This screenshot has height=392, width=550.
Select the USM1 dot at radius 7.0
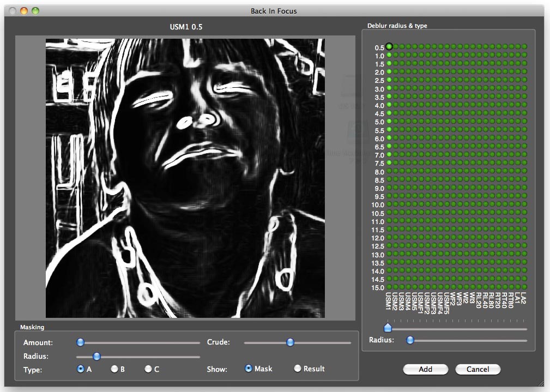[389, 154]
